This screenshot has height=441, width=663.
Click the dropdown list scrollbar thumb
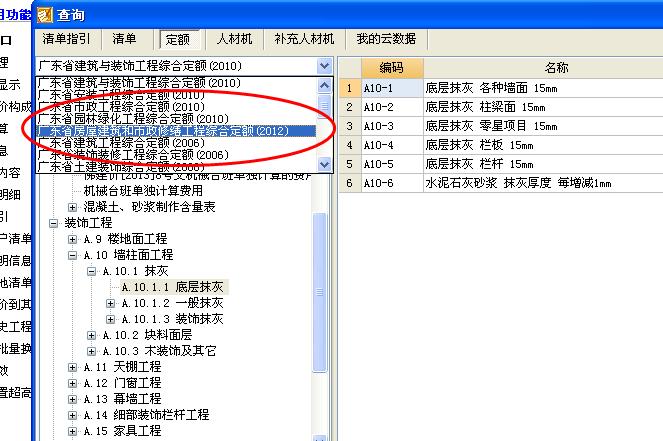pyautogui.click(x=324, y=105)
